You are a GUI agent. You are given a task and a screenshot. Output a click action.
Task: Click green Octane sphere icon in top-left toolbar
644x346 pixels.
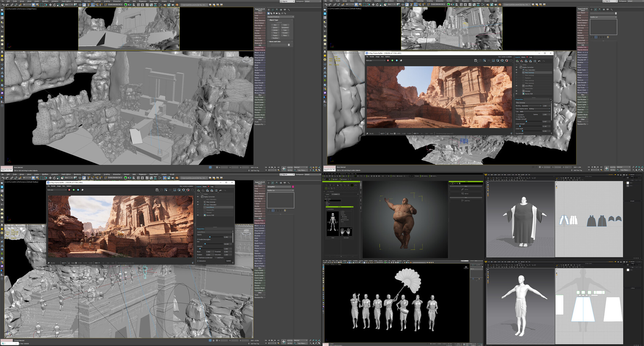click(125, 5)
